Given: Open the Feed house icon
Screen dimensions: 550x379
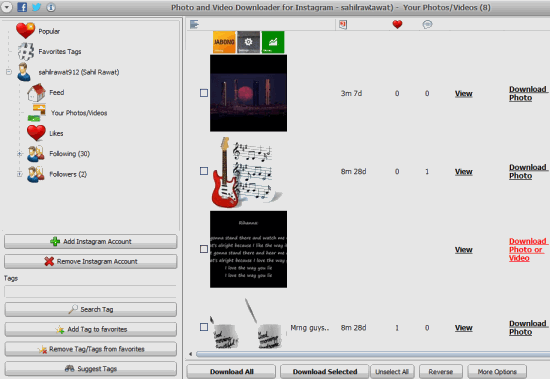Looking at the screenshot, I should tap(36, 92).
